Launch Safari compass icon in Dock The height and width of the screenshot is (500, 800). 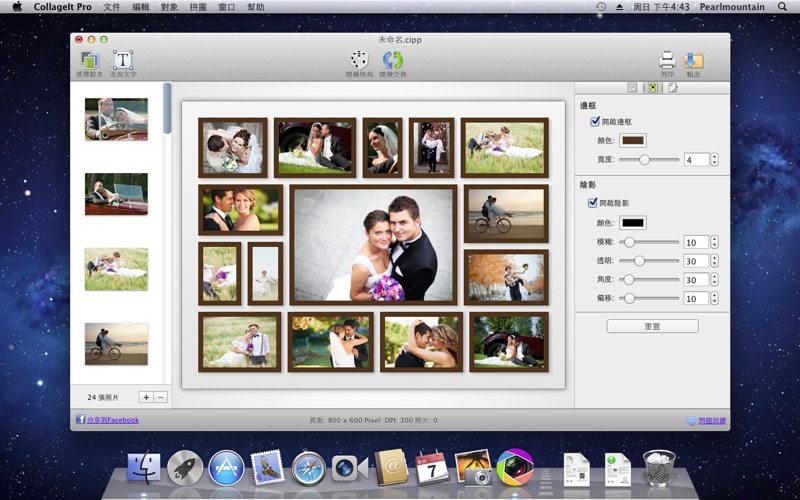309,468
